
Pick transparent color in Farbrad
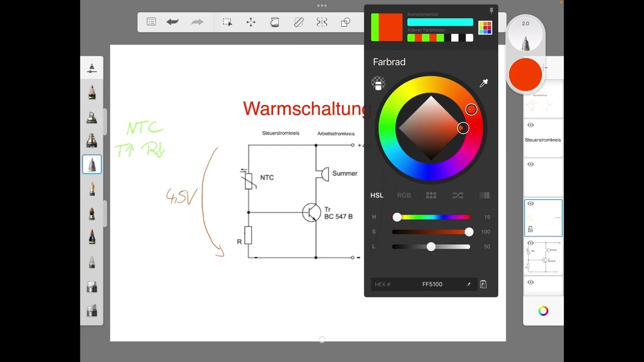point(378,83)
